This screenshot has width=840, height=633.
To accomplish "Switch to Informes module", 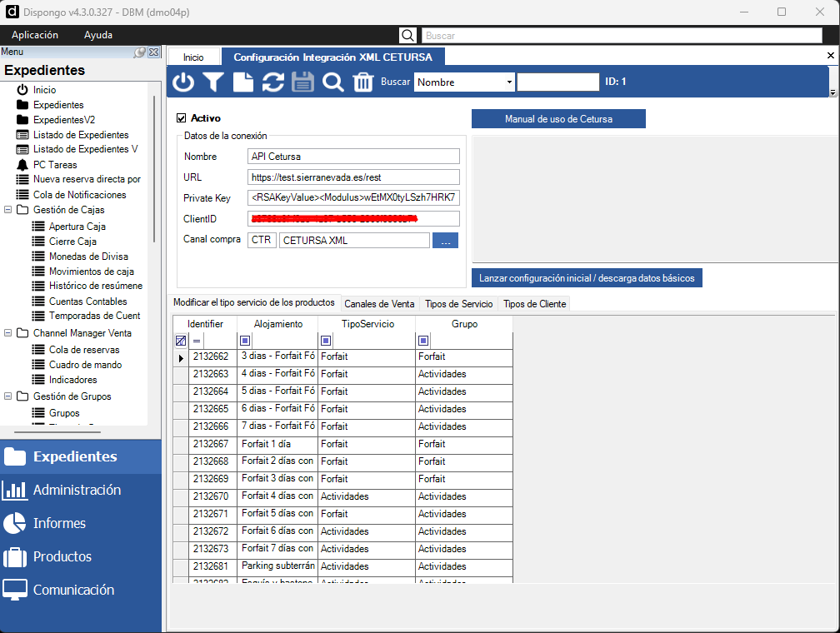I will (80, 523).
